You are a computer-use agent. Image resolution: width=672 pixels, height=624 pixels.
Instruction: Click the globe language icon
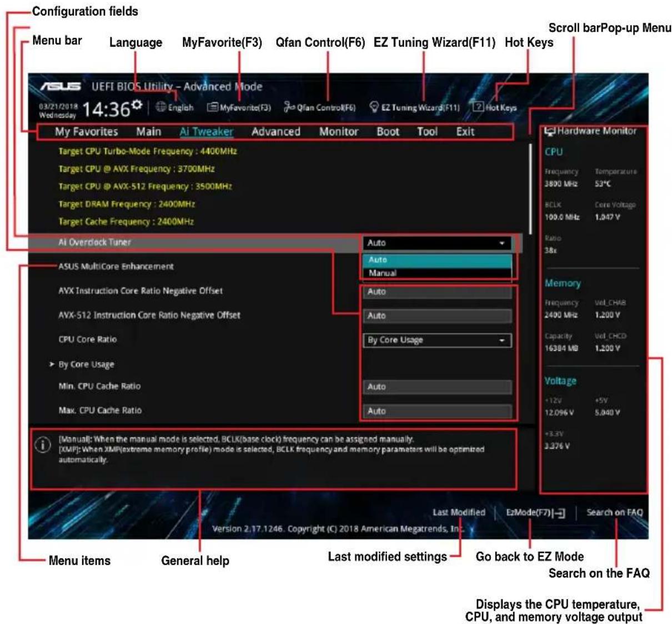pos(161,107)
